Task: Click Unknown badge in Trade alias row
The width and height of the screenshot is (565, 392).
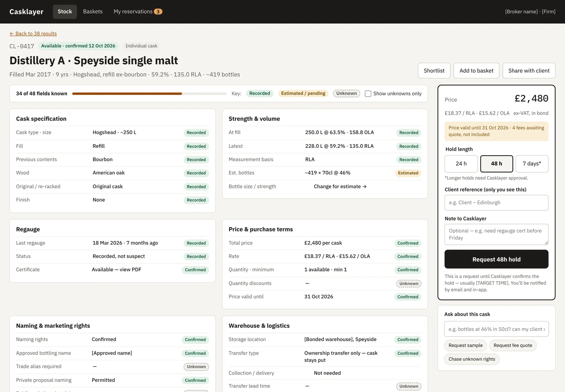Action: 196,367
